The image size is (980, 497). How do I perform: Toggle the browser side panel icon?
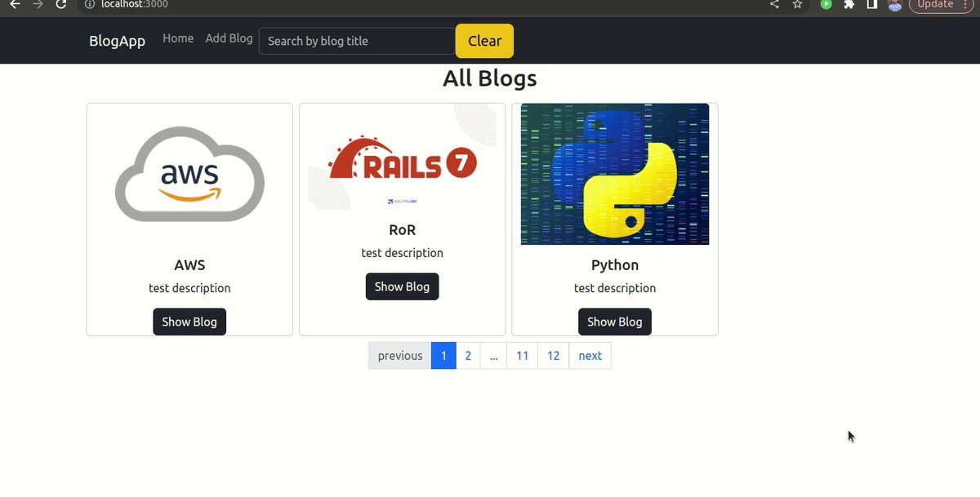click(x=872, y=4)
